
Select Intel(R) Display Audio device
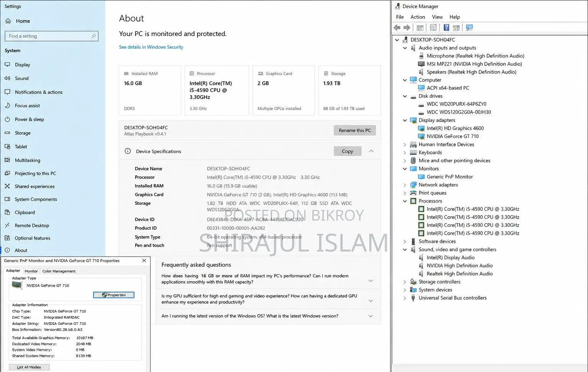451,258
